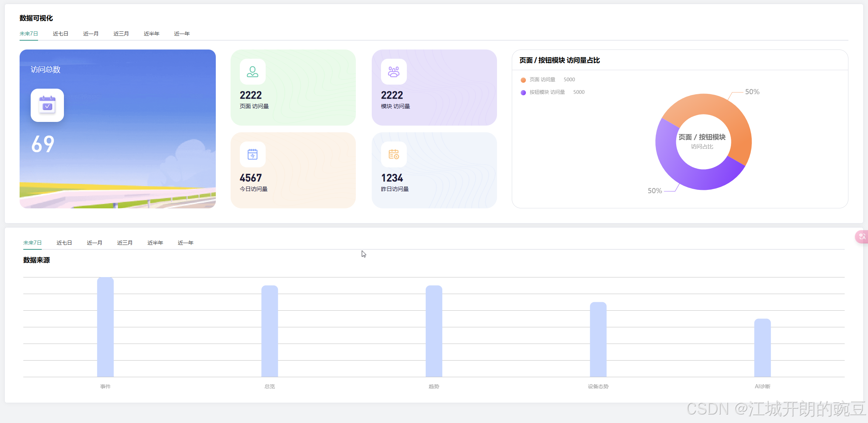This screenshot has height=423, width=868.
Task: Click the user icon above 页面 访问量
Action: tap(252, 72)
